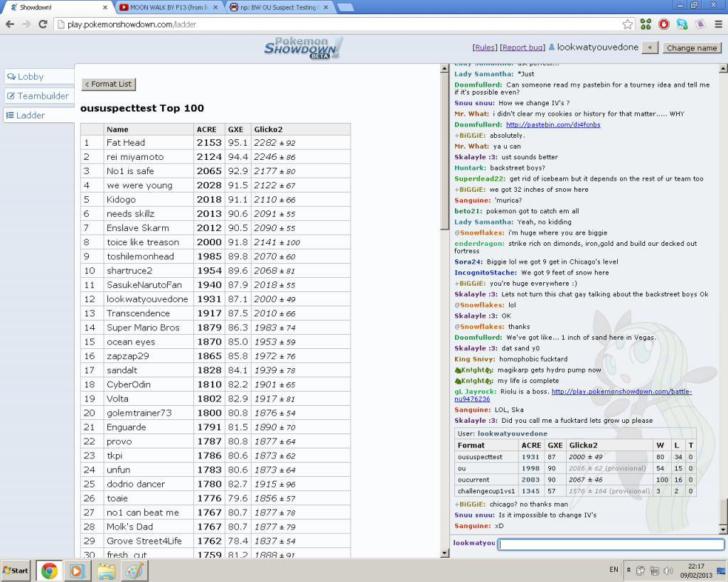Image resolution: width=728 pixels, height=582 pixels.
Task: Open the Chrome menu icon
Action: [x=717, y=24]
